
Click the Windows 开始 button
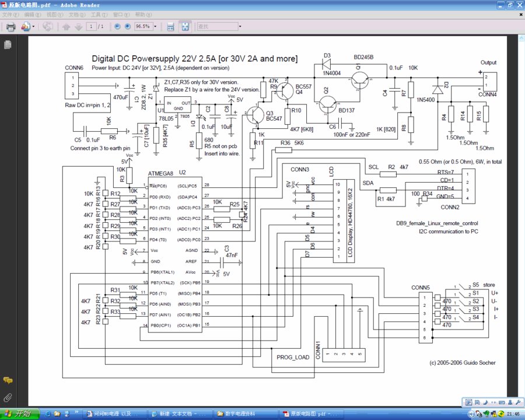[x=16, y=414]
